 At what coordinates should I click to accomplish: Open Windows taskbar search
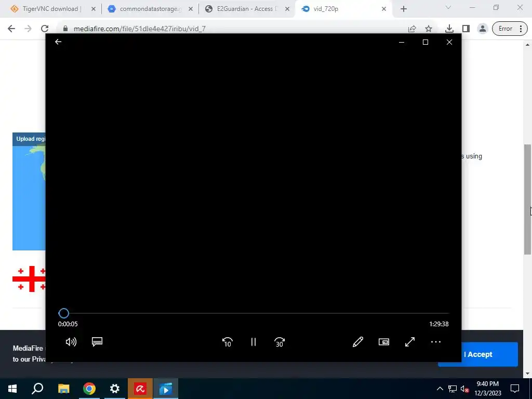[37, 389]
